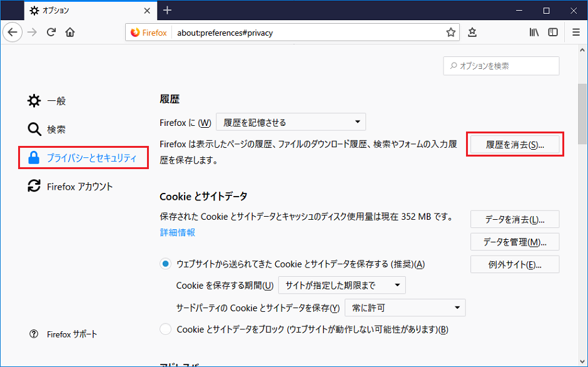Bookmark this page with the star icon

click(x=450, y=33)
